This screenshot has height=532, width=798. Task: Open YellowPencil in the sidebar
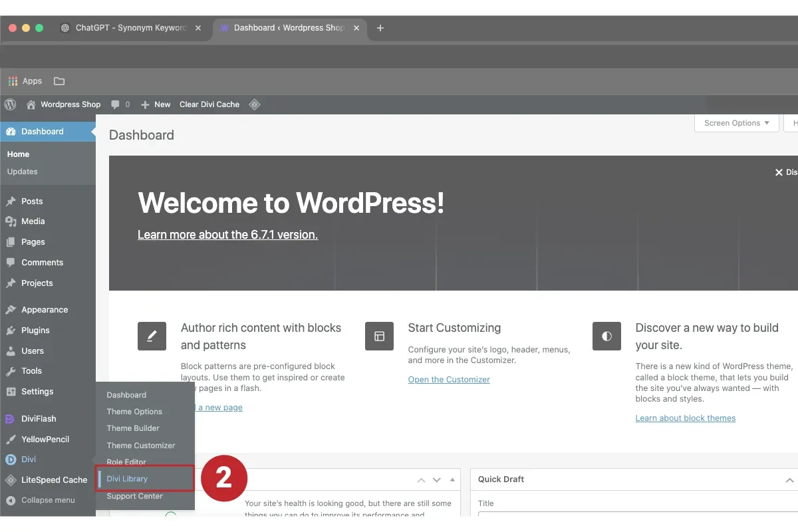pyautogui.click(x=45, y=440)
